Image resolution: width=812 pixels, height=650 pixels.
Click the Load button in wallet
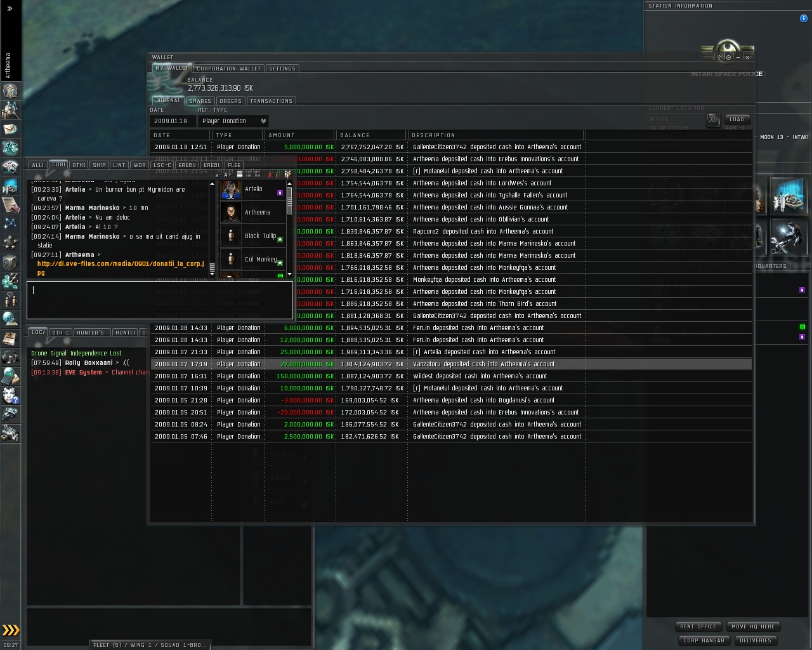pos(737,119)
